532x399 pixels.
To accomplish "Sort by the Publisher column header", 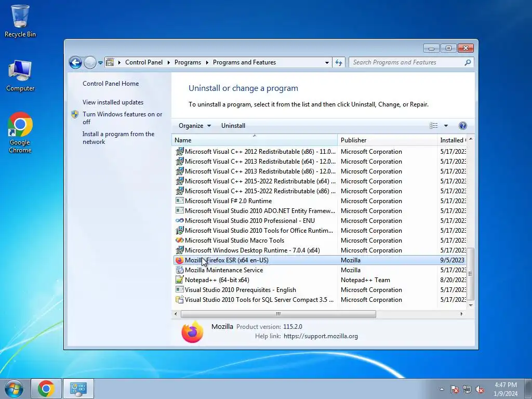I will point(387,140).
